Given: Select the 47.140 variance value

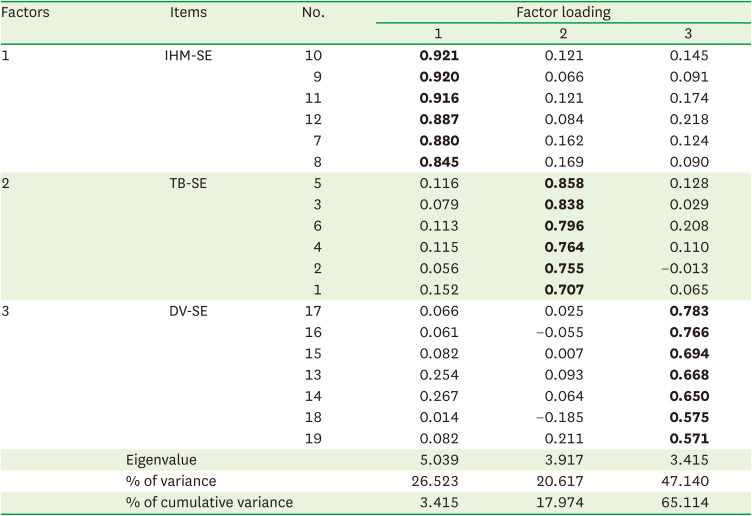Looking at the screenshot, I should coord(689,481).
